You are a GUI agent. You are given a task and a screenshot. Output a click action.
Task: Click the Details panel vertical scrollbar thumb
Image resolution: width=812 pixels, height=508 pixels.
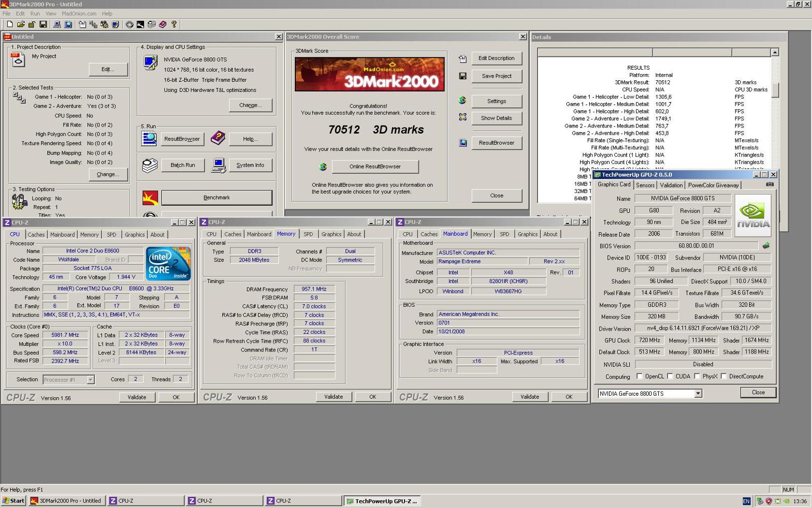(x=774, y=89)
